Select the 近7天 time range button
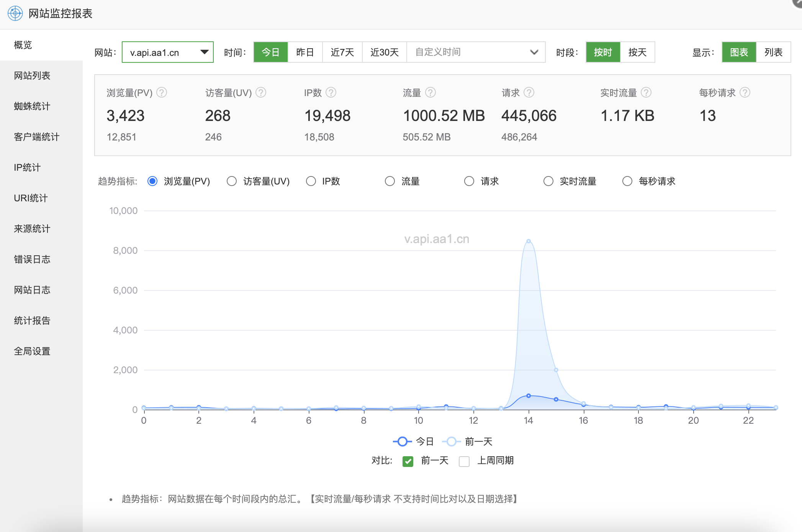Image resolution: width=802 pixels, height=532 pixels. tap(342, 52)
